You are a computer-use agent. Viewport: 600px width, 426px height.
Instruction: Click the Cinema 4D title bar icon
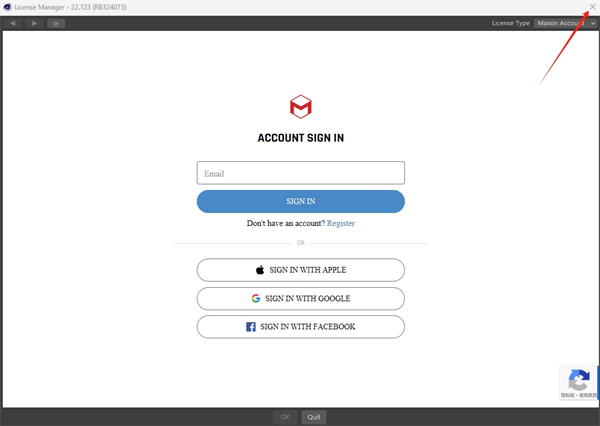(7, 7)
